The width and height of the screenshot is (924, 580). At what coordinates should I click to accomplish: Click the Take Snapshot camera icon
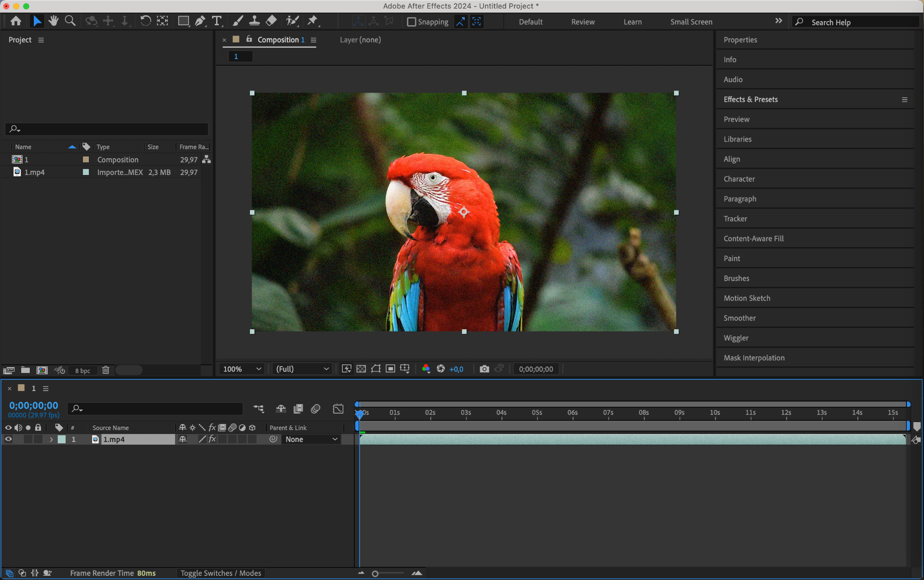[484, 369]
